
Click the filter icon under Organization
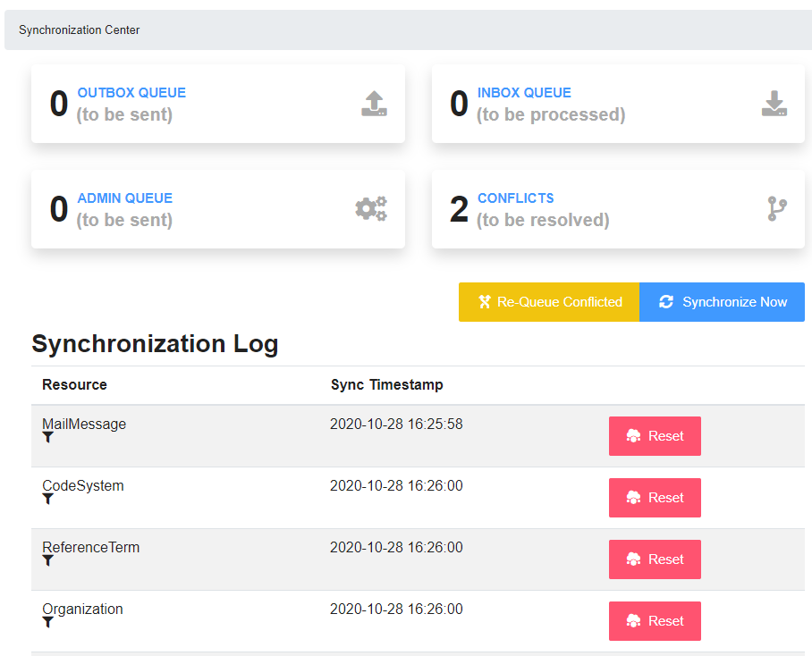[47, 622]
